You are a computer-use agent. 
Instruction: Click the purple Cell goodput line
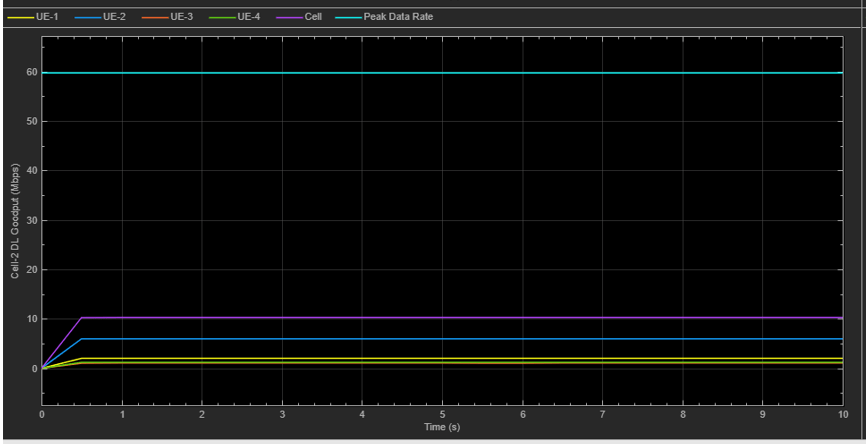point(442,318)
